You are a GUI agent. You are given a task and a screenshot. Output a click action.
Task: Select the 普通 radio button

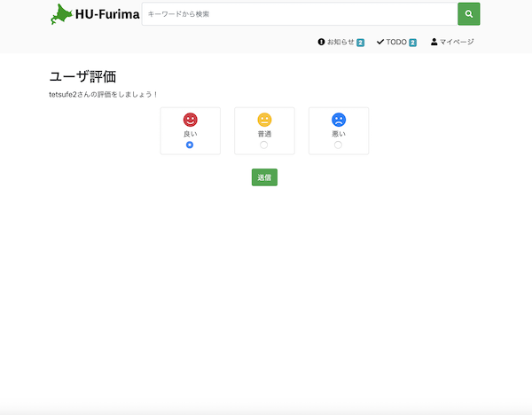[263, 145]
